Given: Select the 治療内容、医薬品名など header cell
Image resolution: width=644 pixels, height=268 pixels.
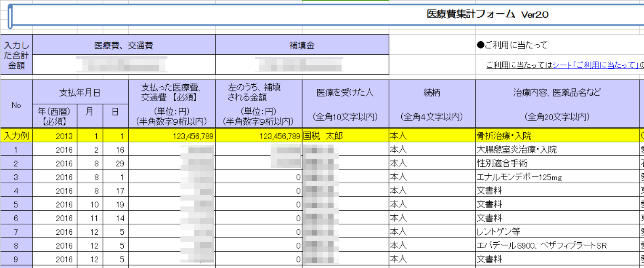Looking at the screenshot, I should pos(557,104).
